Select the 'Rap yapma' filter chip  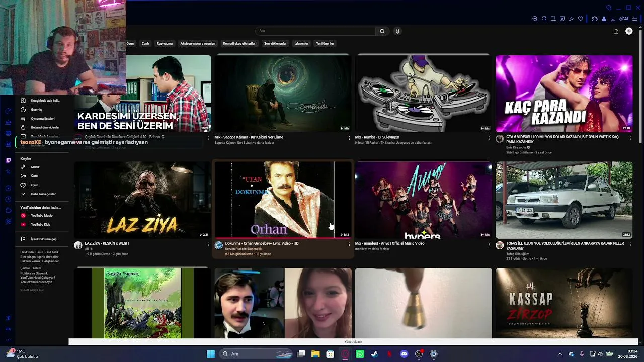pyautogui.click(x=165, y=44)
